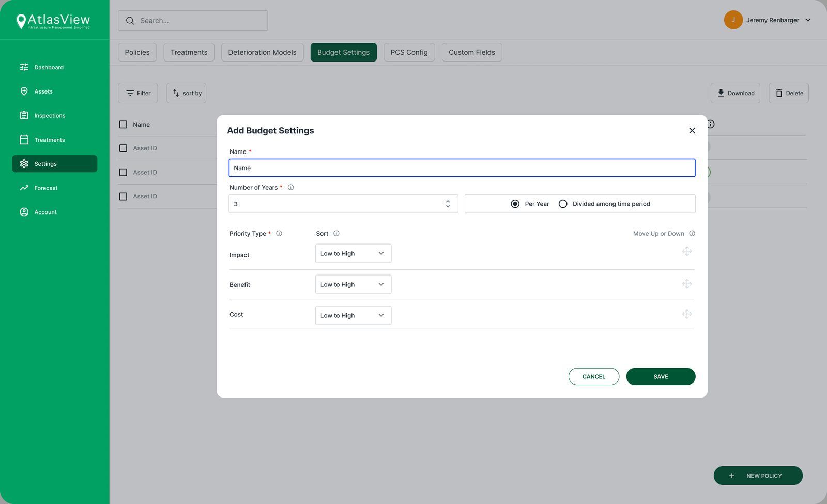This screenshot has height=504, width=827.
Task: Open the Deterioration Models tab
Action: click(262, 52)
